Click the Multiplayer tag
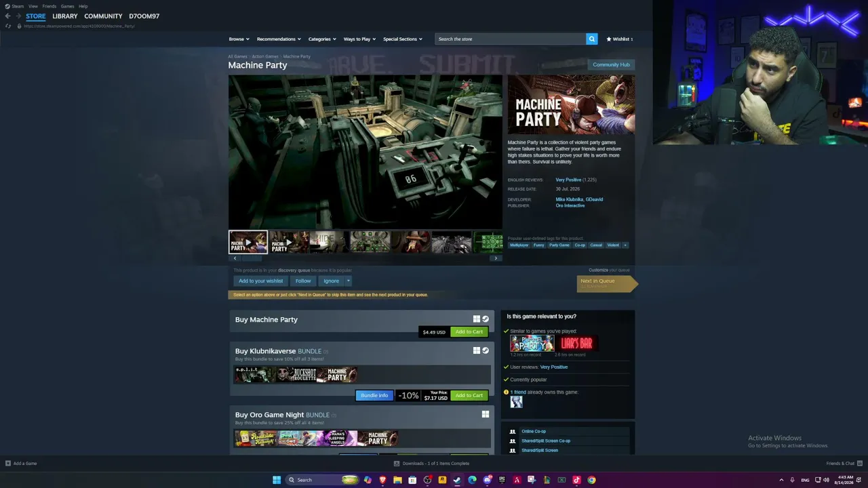 pyautogui.click(x=519, y=245)
